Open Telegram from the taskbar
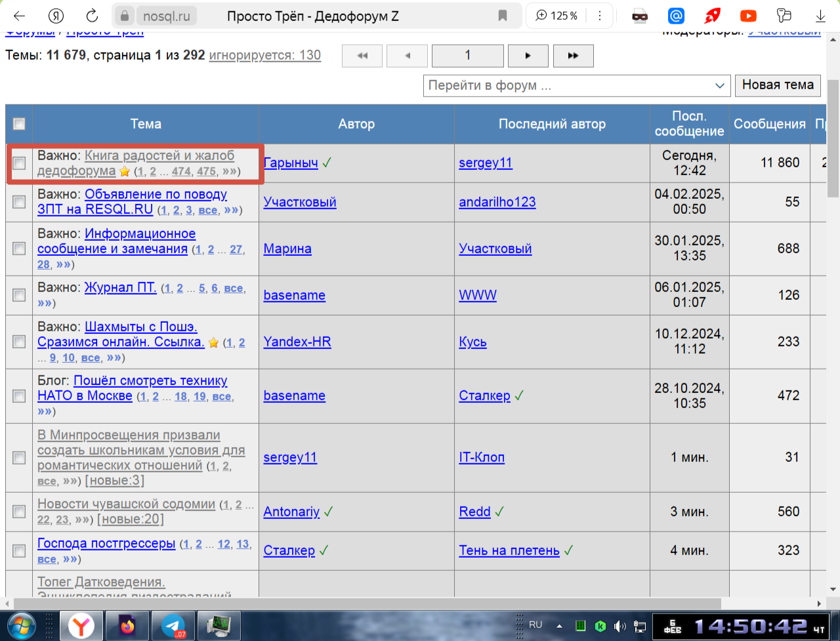This screenshot has height=641, width=840. pos(175,626)
